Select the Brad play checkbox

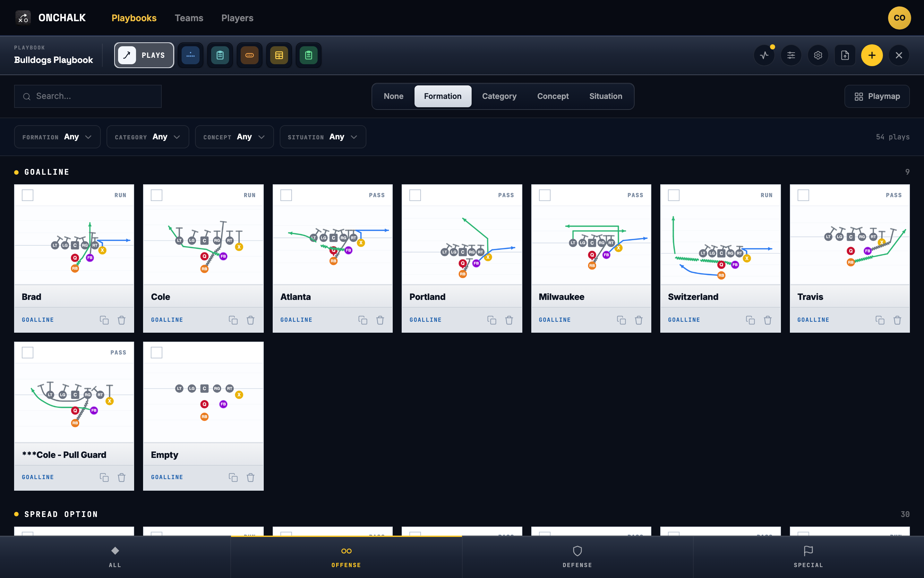28,195
